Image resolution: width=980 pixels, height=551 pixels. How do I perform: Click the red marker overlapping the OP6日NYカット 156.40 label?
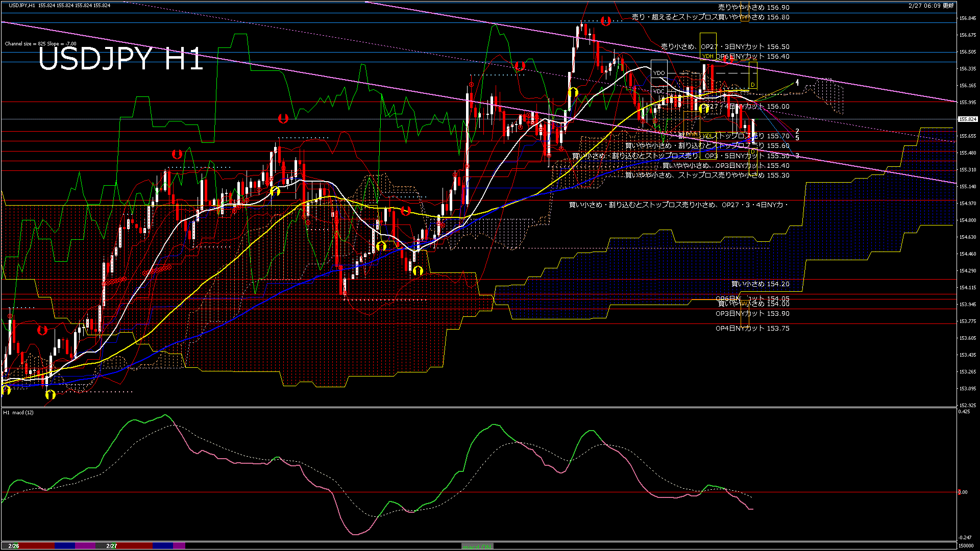[x=728, y=60]
